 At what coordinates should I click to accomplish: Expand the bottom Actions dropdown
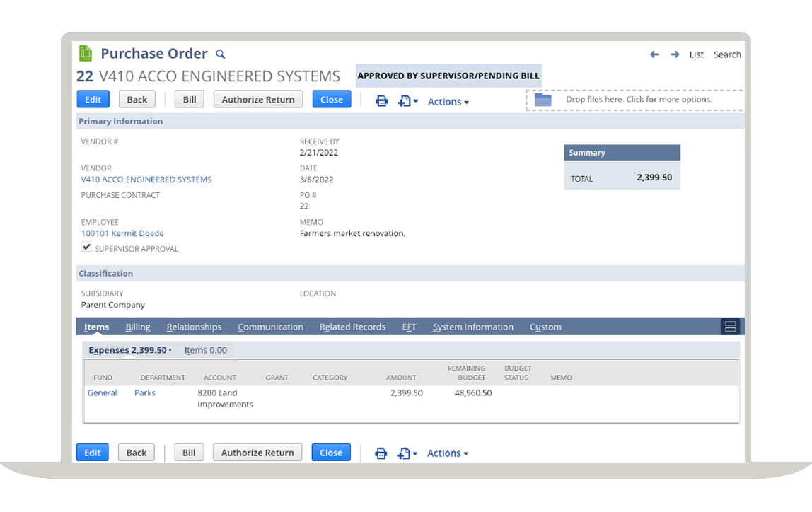[447, 453]
